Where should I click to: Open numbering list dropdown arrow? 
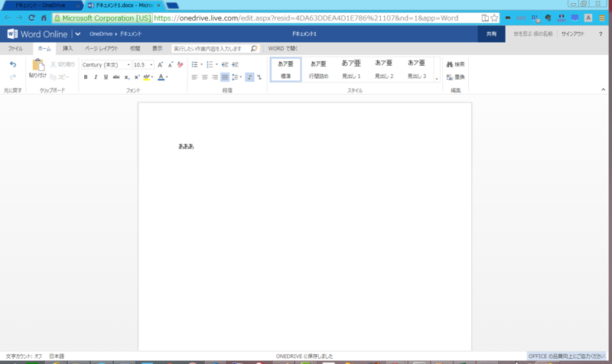[216, 64]
